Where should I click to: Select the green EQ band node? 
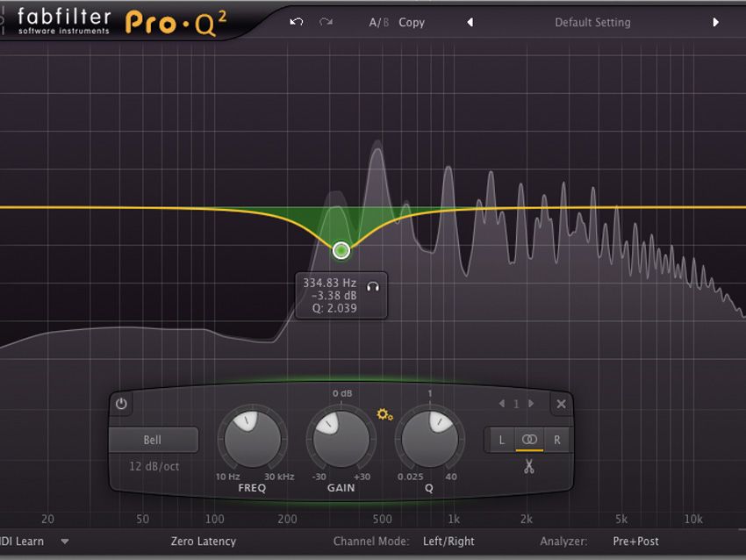341,250
